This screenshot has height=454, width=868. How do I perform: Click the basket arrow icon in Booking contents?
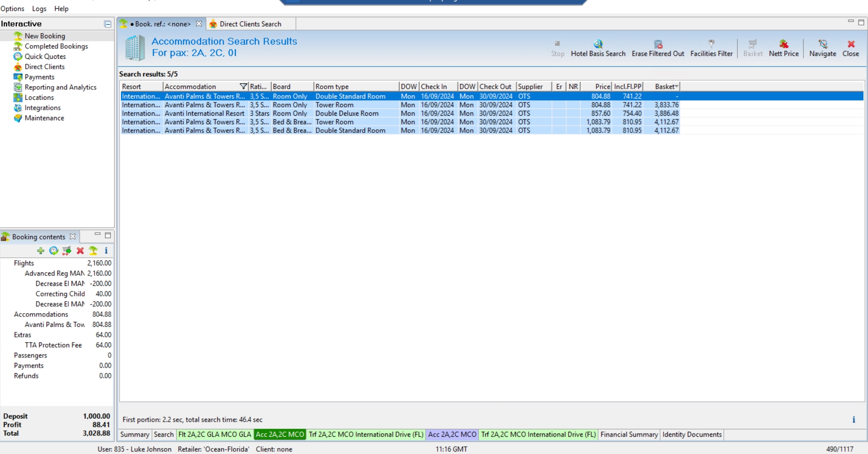(x=67, y=250)
